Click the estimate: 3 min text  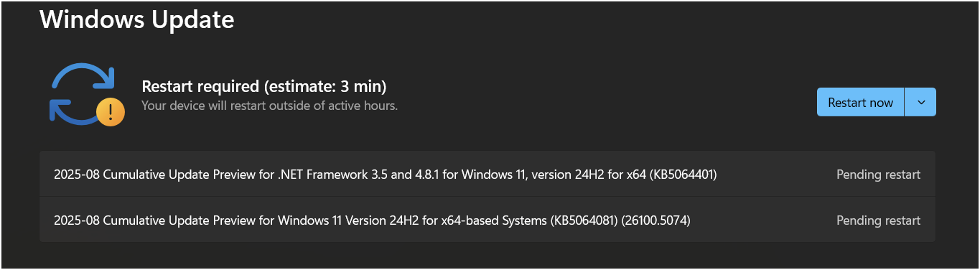point(326,86)
